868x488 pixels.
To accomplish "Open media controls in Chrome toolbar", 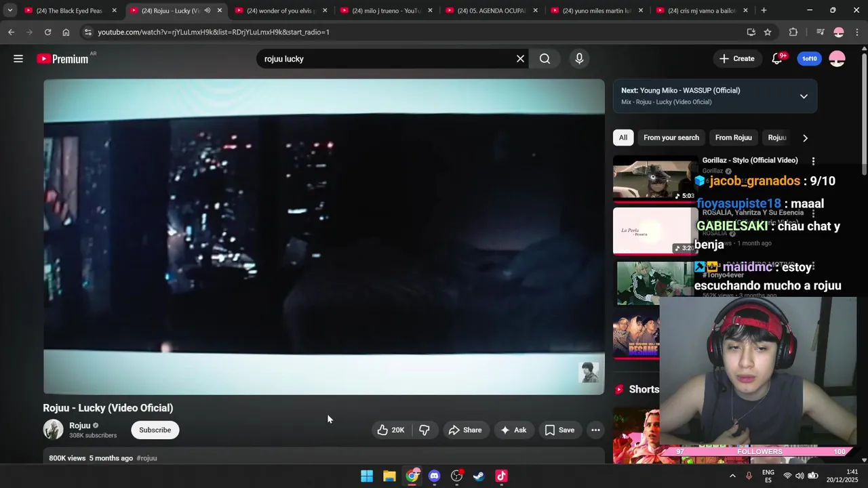I will (x=820, y=32).
